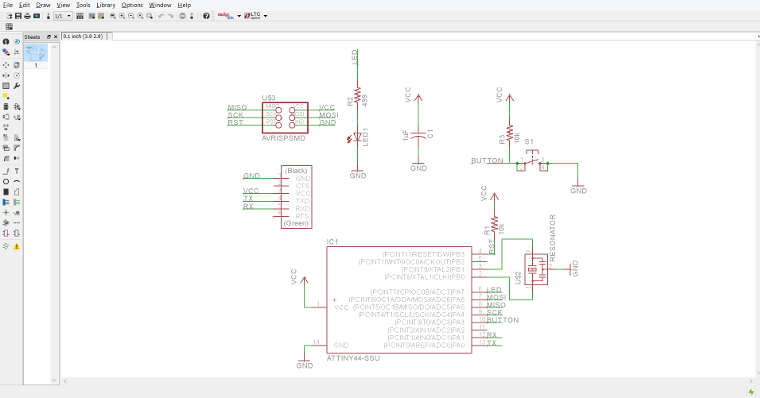This screenshot has width=760, height=398.
Task: Click the Help question mark icon
Action: [x=206, y=16]
